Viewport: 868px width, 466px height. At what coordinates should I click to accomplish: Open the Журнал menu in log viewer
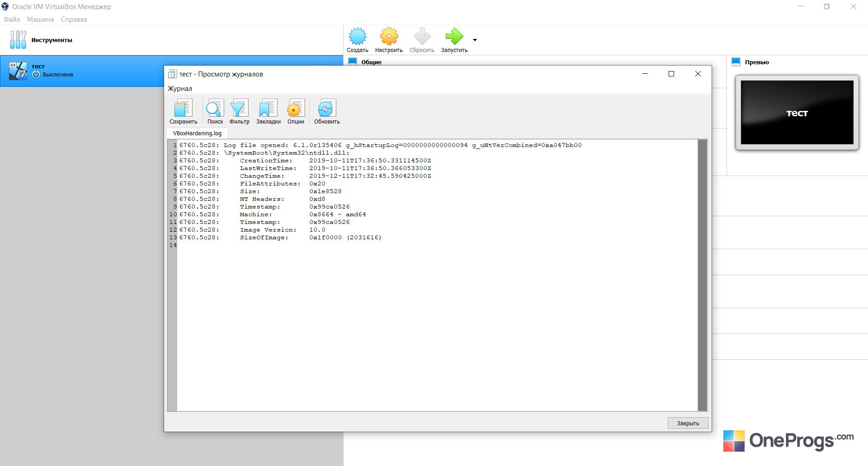(180, 89)
